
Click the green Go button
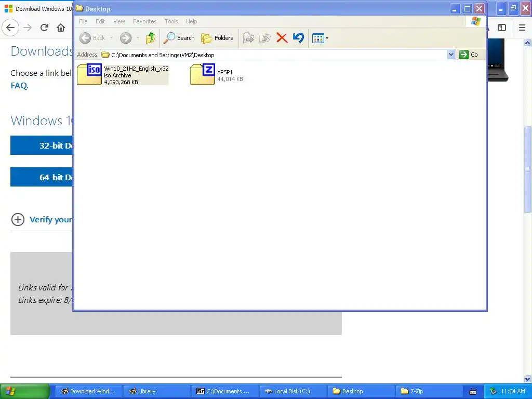point(469,55)
